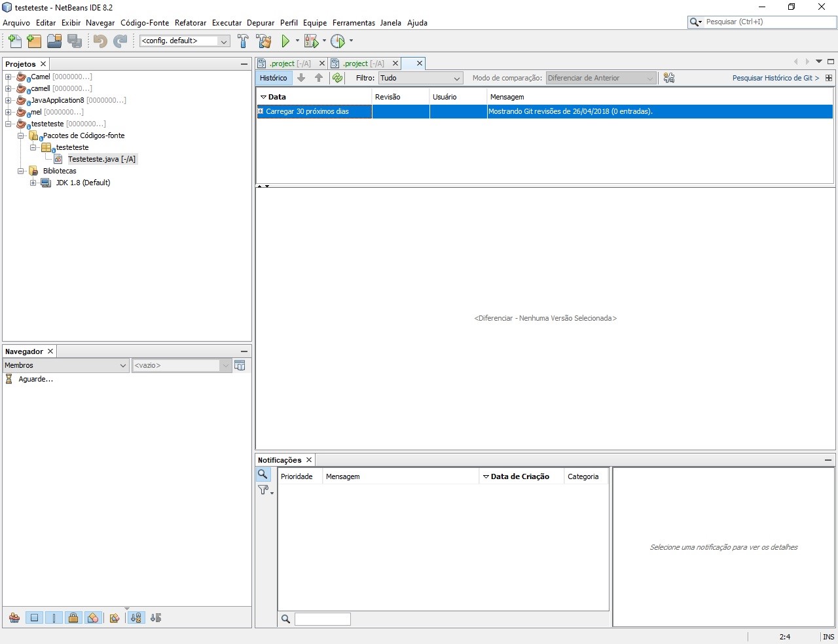The width and height of the screenshot is (838, 644).
Task: Debug the project from the toolbar
Action: [311, 41]
